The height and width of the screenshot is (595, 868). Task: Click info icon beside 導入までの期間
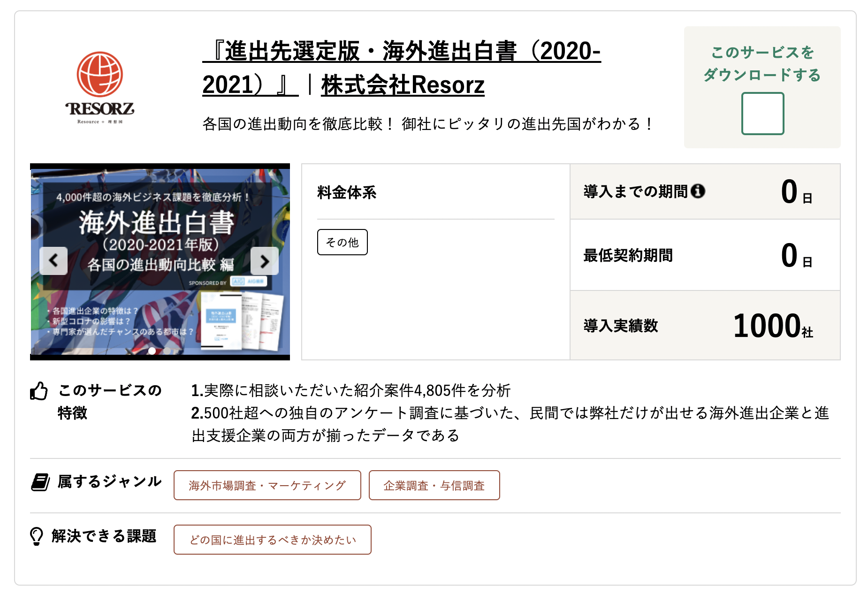point(698,191)
